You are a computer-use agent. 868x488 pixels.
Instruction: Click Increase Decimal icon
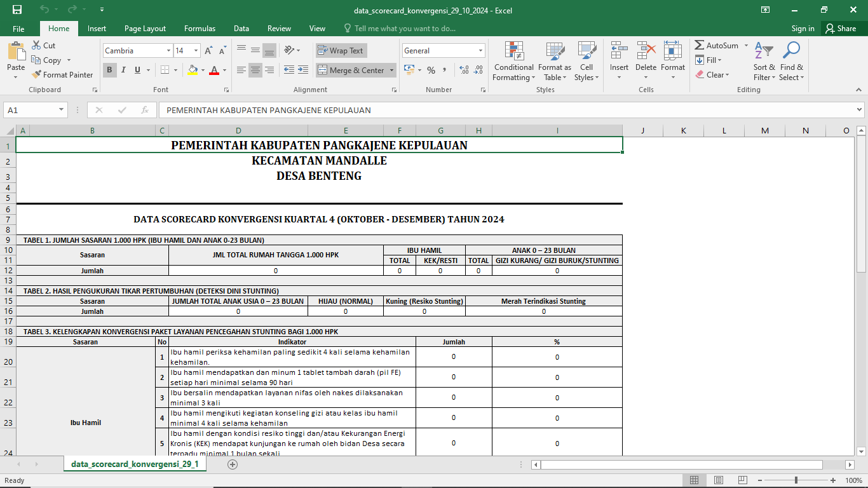464,70
